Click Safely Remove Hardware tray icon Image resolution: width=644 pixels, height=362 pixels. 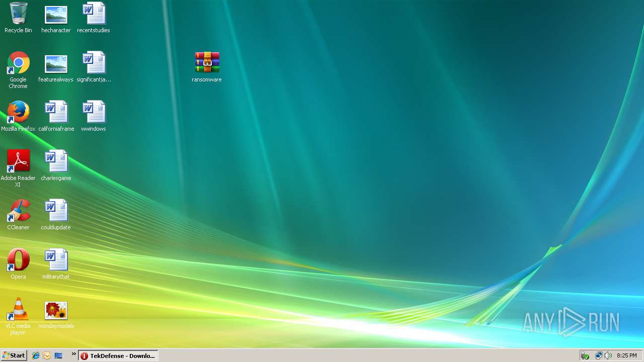tap(585, 355)
